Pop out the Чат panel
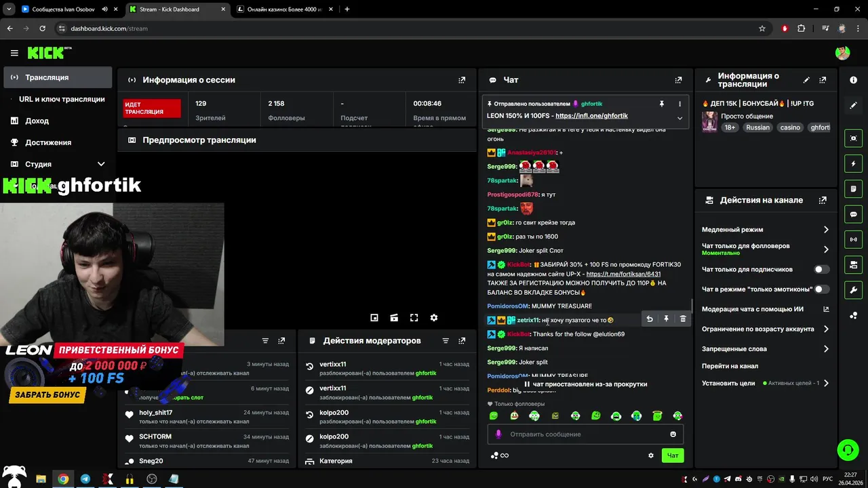Viewport: 868px width, 488px height. (x=678, y=80)
